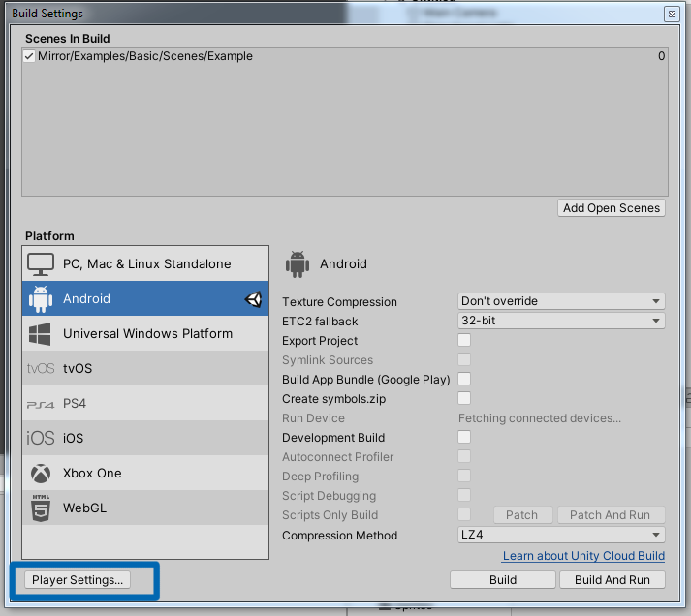Click the Android robot icon in platform list
691x616 pixels.
[x=41, y=299]
